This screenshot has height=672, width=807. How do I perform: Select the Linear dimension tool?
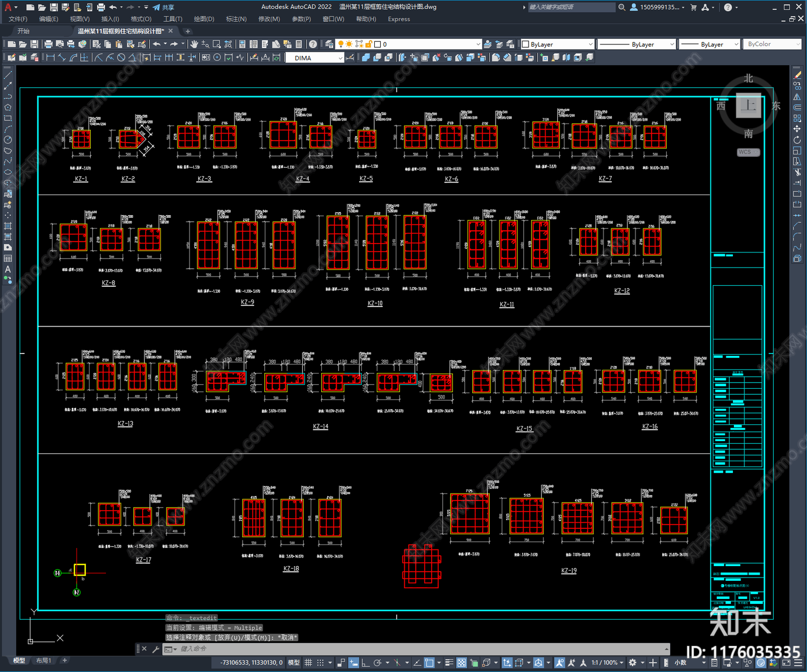[50, 57]
